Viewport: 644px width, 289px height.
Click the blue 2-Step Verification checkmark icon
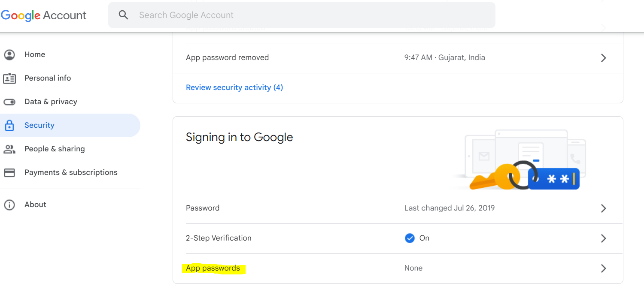coord(410,238)
